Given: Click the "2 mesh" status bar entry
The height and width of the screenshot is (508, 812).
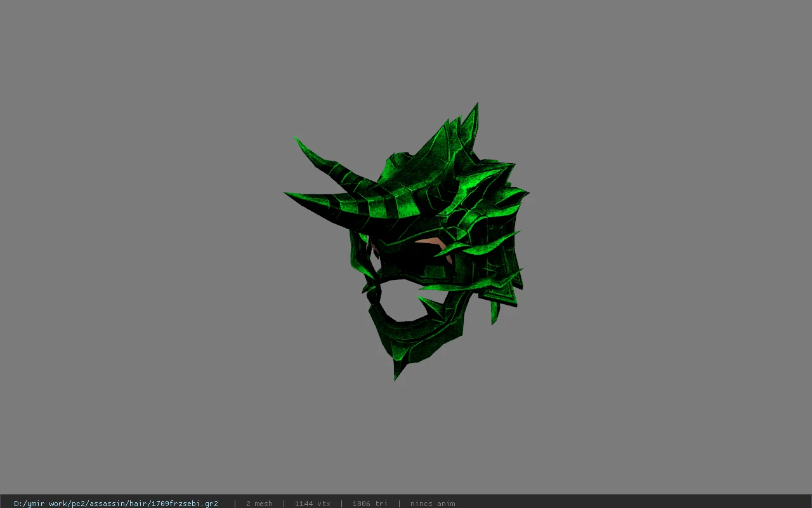Looking at the screenshot, I should click(x=259, y=504).
